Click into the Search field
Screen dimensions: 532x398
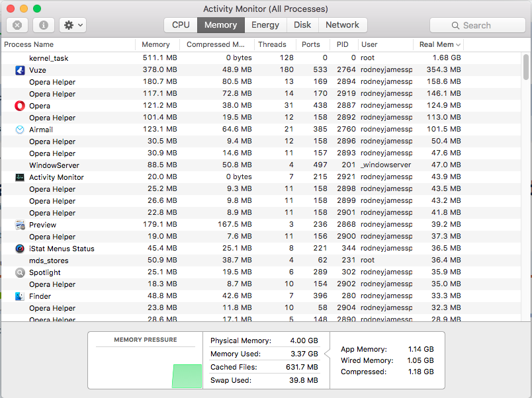(477, 25)
